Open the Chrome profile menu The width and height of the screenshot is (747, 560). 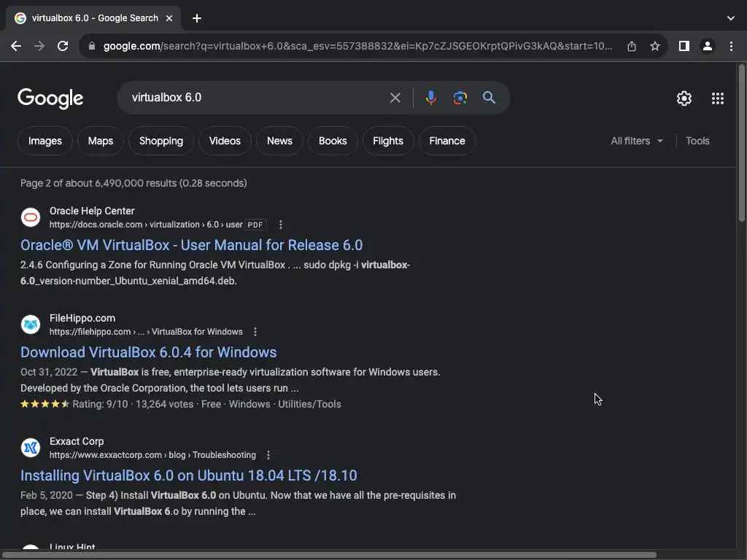click(x=708, y=46)
